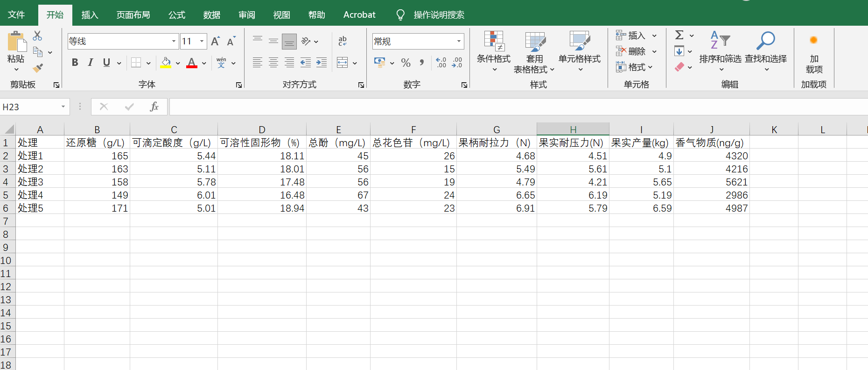Click the Insert Function fx icon
Viewport: 868px width, 370px height.
point(154,107)
